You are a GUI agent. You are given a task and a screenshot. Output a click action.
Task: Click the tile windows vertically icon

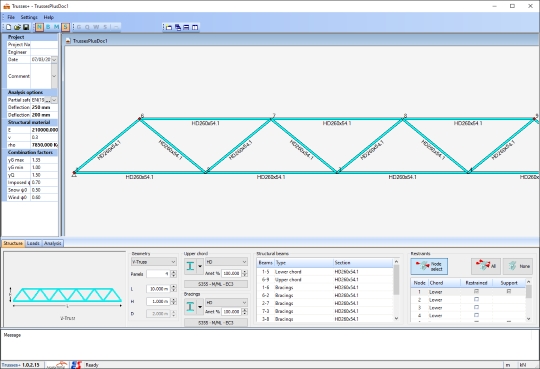(195, 27)
